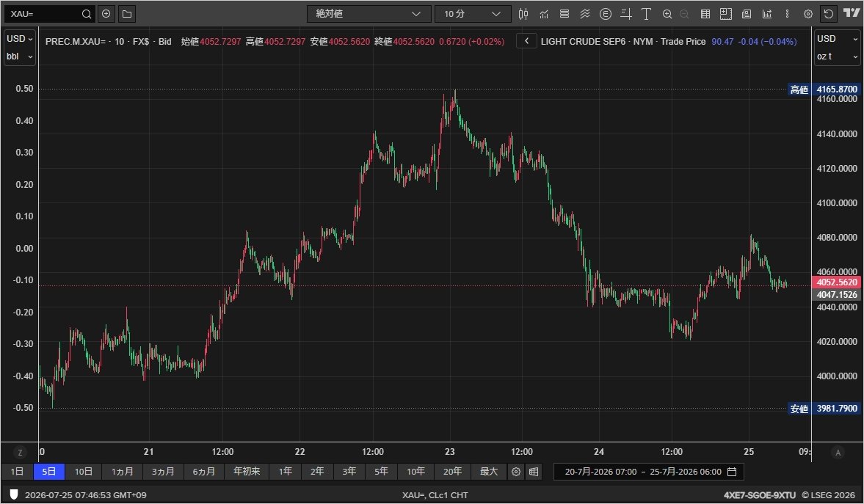Select the 3年 period button
This screenshot has height=504, width=864.
[x=349, y=472]
